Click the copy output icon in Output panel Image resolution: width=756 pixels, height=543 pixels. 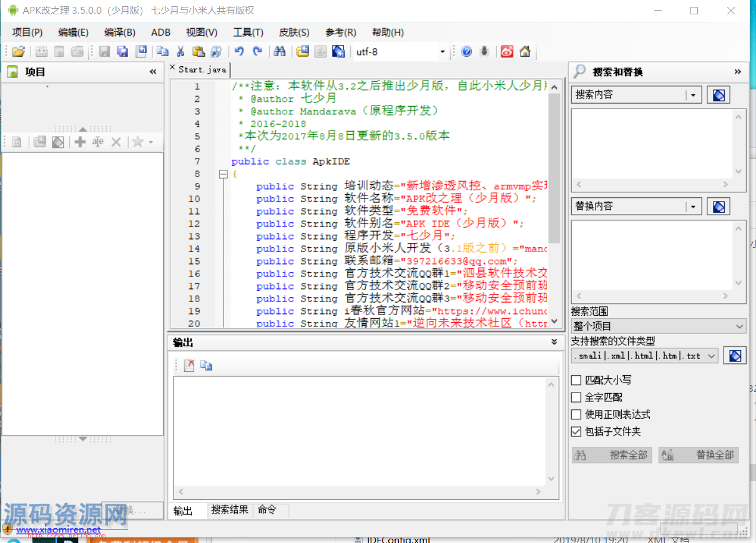coord(207,366)
